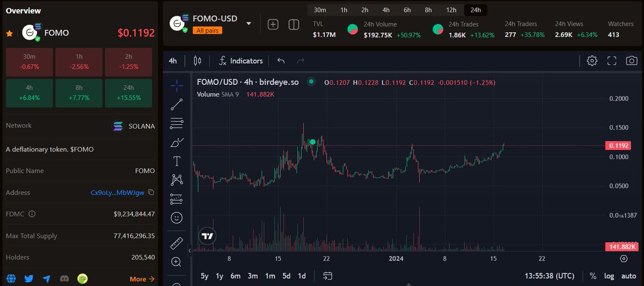Image resolution: width=644 pixels, height=286 pixels.
Task: Select the ruler measure tool
Action: pyautogui.click(x=177, y=244)
